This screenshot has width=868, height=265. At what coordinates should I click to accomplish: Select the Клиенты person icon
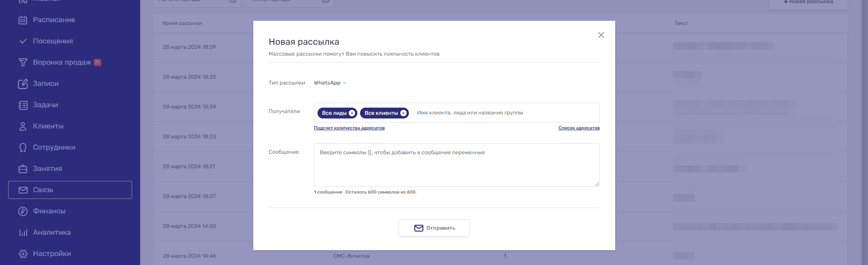point(23,126)
